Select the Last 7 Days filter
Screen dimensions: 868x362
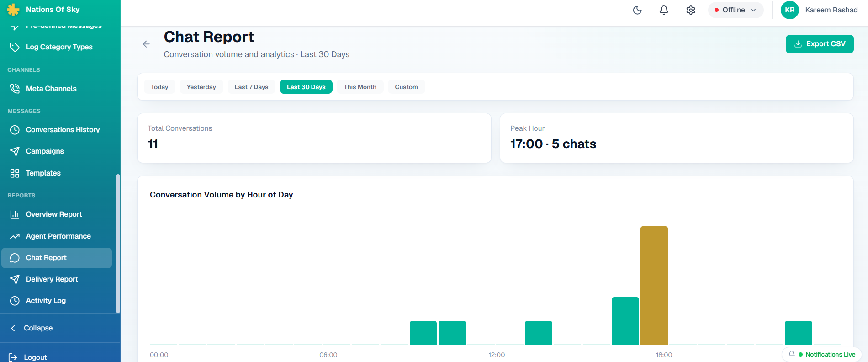(251, 87)
